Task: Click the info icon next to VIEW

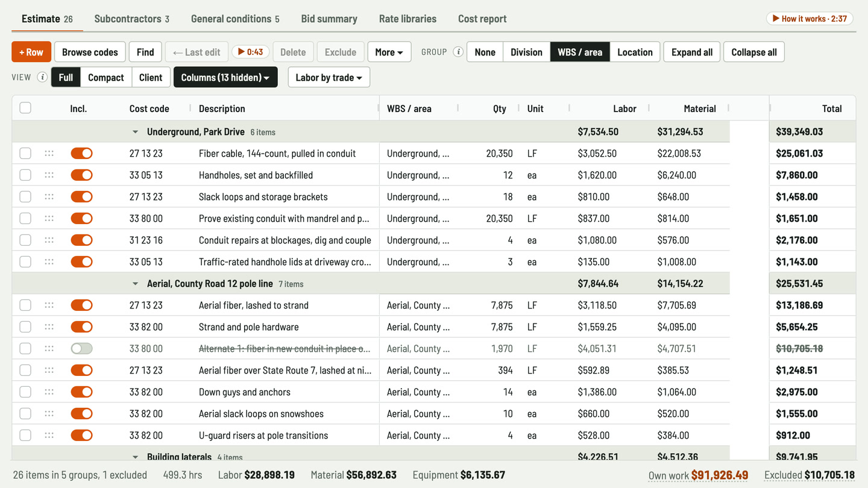Action: click(42, 77)
